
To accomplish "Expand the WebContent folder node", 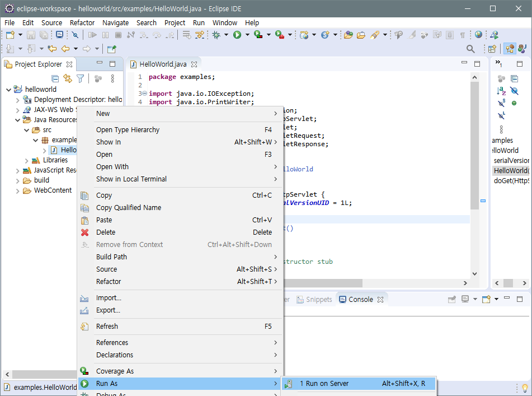I will tap(18, 191).
